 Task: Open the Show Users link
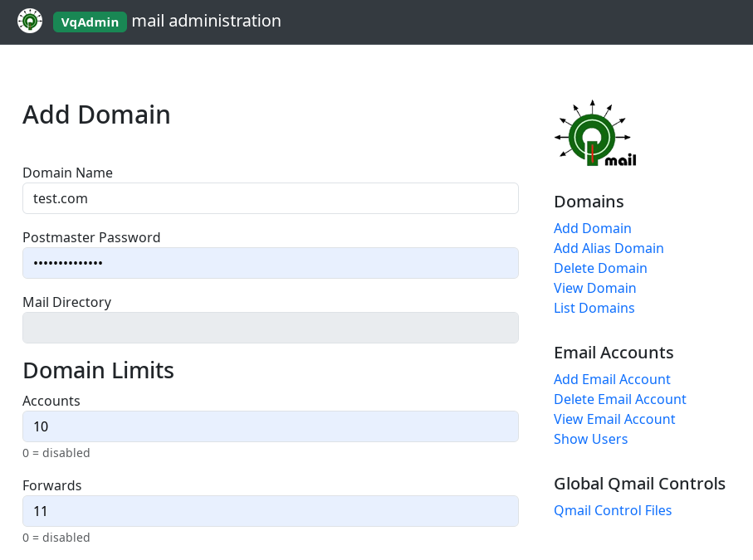point(590,439)
